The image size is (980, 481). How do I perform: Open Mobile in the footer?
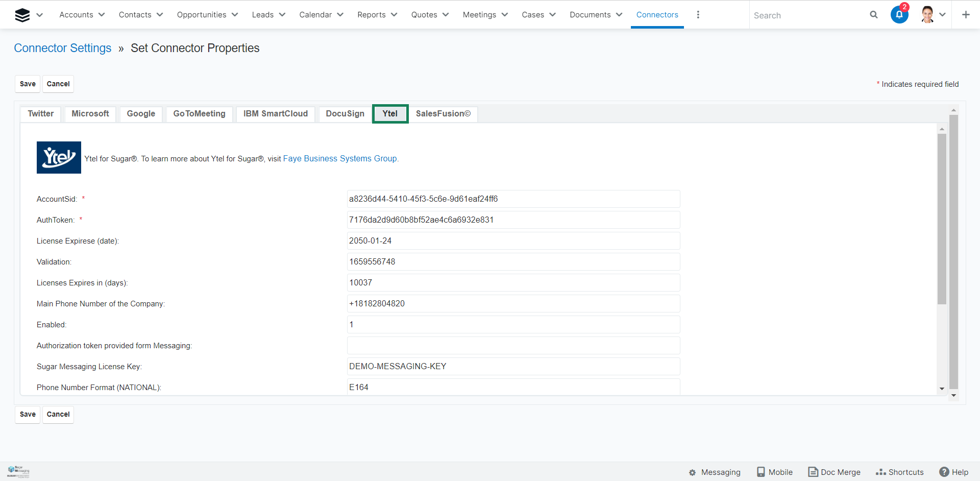pyautogui.click(x=775, y=472)
